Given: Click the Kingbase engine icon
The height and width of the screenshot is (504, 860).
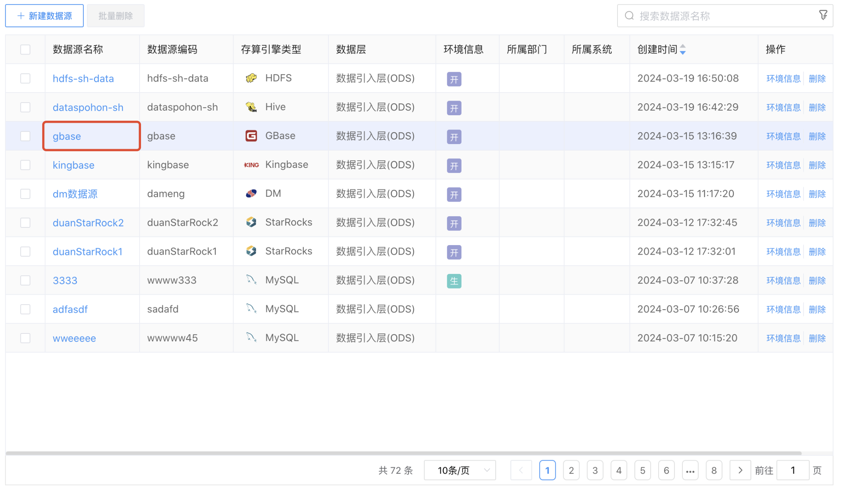Looking at the screenshot, I should tap(251, 164).
